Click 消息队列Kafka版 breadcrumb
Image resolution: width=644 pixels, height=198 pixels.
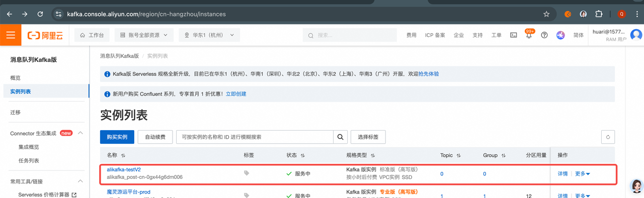coord(119,56)
